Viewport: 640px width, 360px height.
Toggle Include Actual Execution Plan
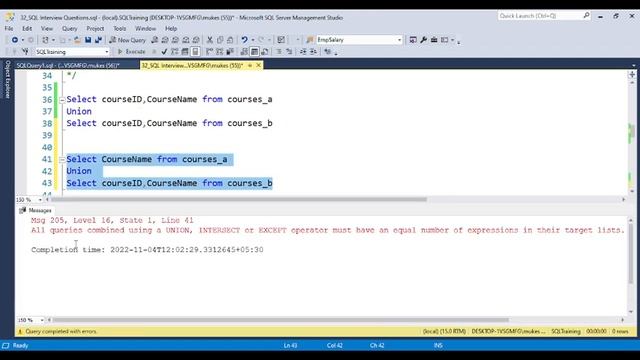click(x=209, y=51)
